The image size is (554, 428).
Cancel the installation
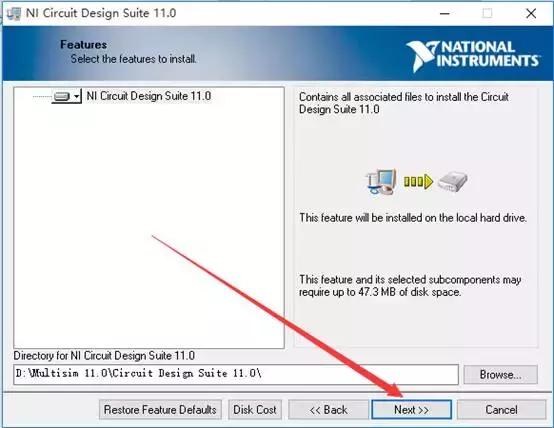tap(501, 410)
